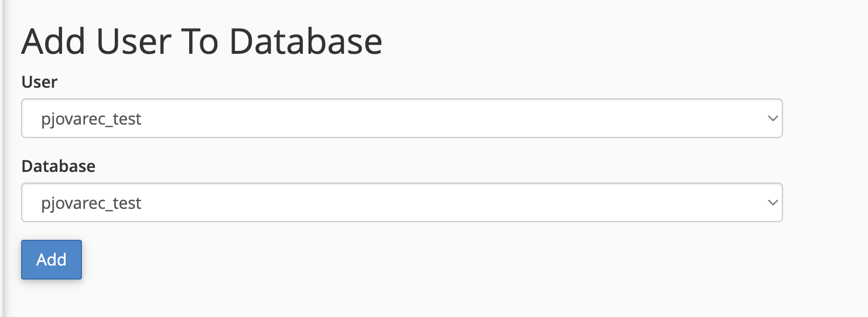Open the User select box

pyautogui.click(x=402, y=118)
